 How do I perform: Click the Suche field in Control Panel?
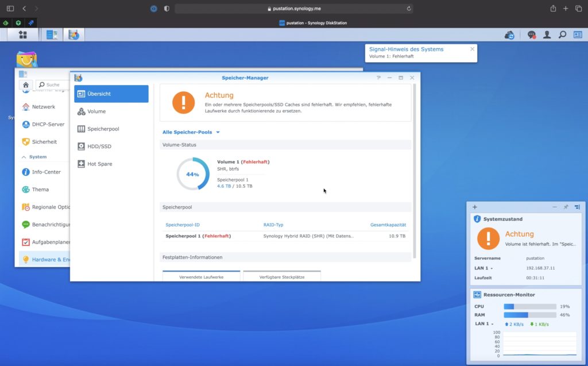53,85
